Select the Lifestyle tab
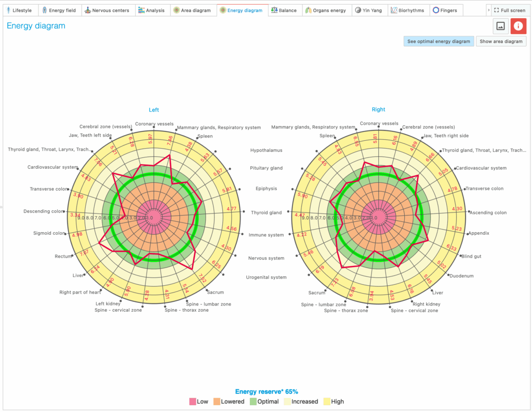The width and height of the screenshot is (532, 412). 19,10
